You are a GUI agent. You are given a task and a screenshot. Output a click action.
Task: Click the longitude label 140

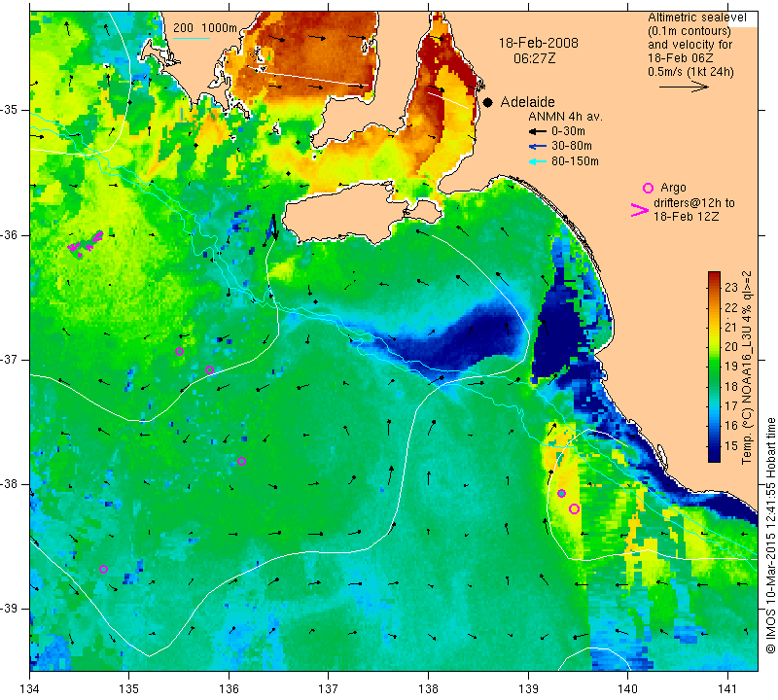[x=627, y=689]
